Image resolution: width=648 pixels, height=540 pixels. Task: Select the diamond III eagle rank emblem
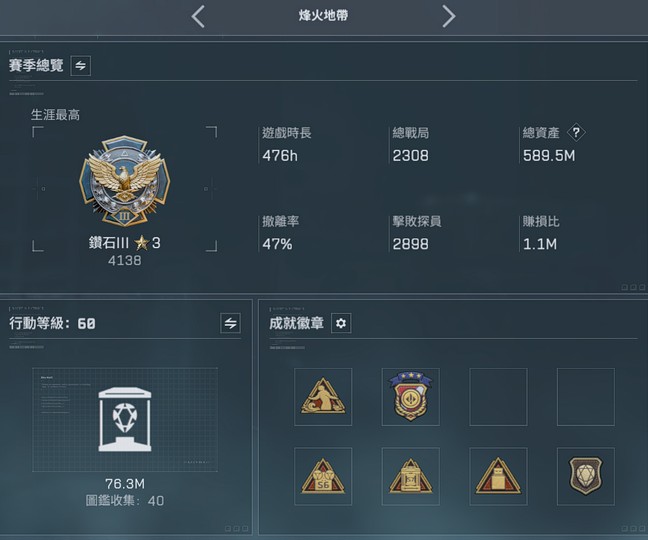pyautogui.click(x=124, y=181)
